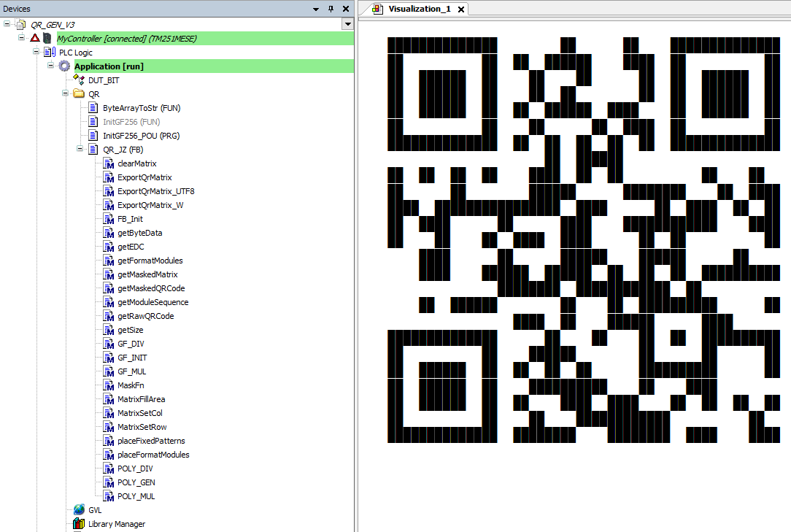Click the MyController warning triangle icon
791x532 pixels.
pos(34,38)
